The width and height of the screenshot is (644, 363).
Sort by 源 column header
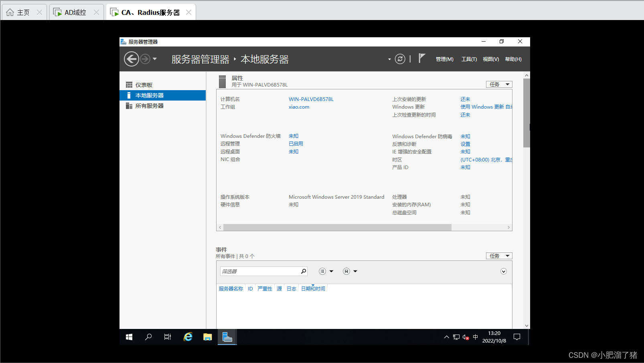tap(279, 289)
